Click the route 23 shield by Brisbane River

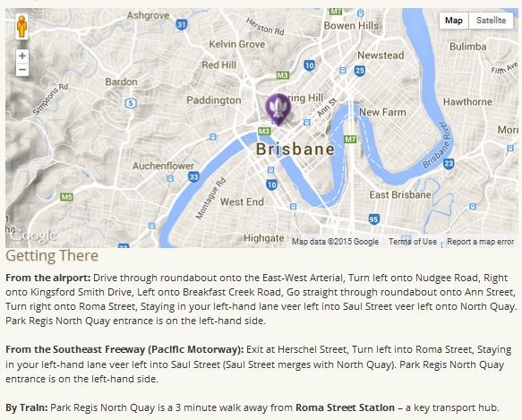tap(449, 164)
